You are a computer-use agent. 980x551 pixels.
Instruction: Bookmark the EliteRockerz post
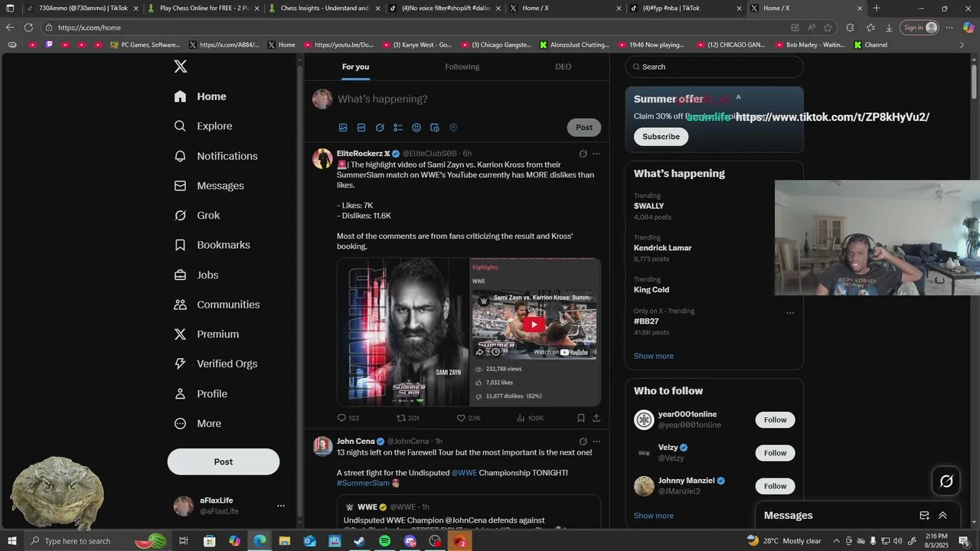[581, 418]
